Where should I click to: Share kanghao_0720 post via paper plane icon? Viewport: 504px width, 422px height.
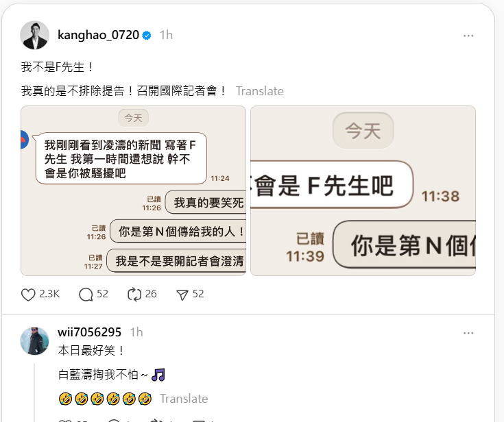[x=182, y=295]
